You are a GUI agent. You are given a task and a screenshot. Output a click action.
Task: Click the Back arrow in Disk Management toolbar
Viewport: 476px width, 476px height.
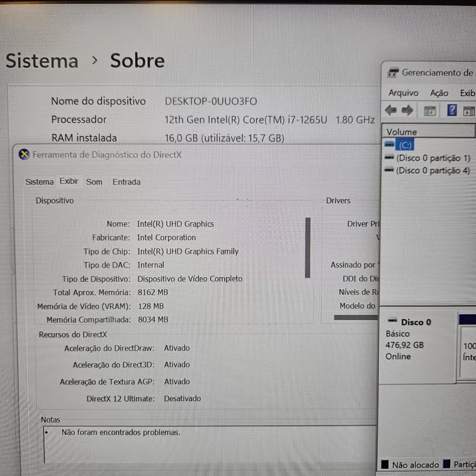(390, 111)
